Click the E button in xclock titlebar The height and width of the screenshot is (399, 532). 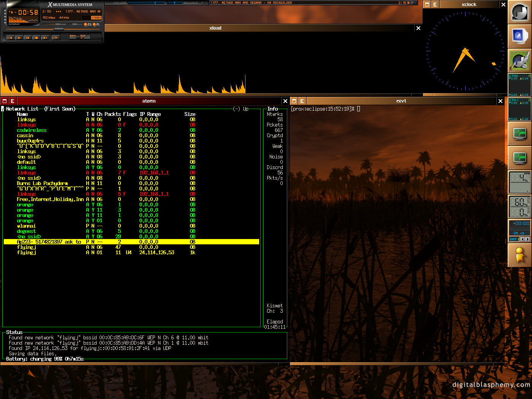pos(435,5)
